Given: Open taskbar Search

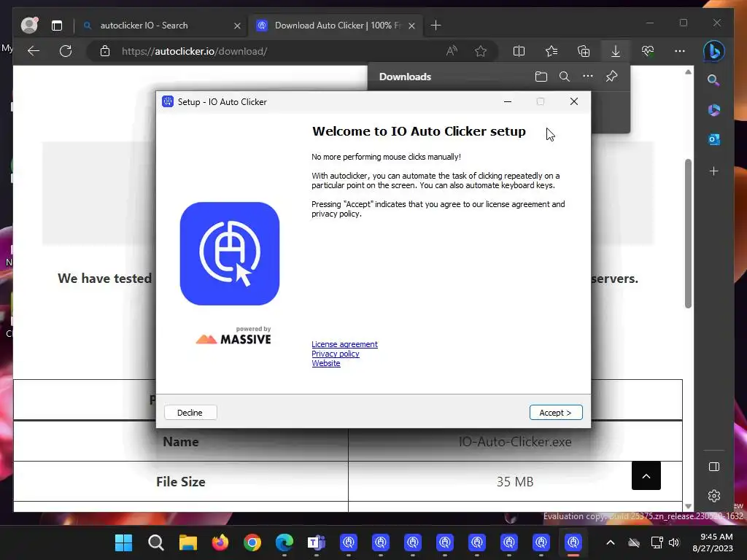Looking at the screenshot, I should click(x=156, y=542).
